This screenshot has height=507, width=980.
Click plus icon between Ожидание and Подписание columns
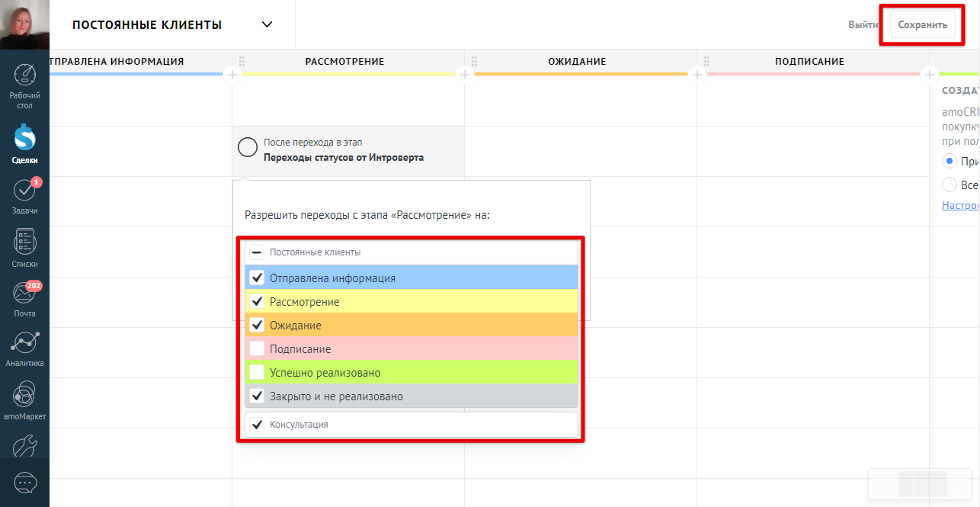point(697,74)
